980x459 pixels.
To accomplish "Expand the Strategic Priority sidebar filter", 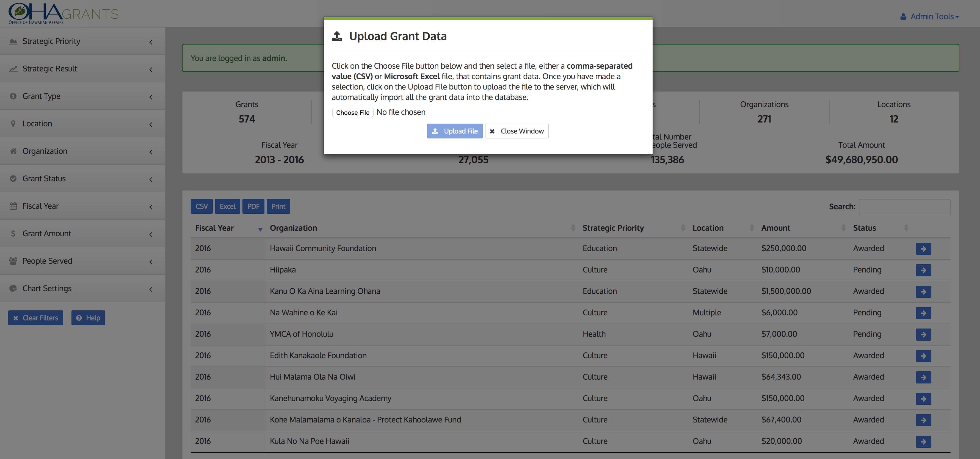I will 82,41.
